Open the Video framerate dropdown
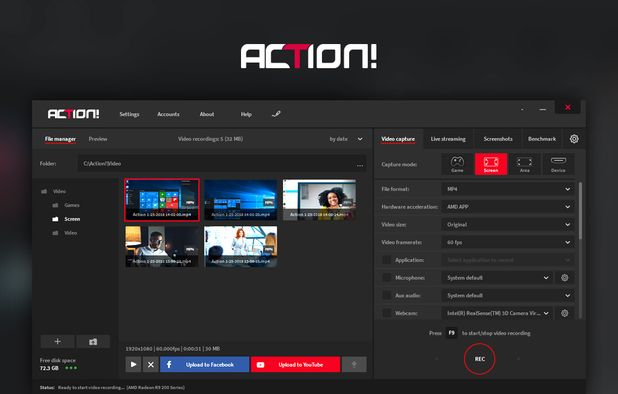618x394 pixels. click(x=508, y=242)
